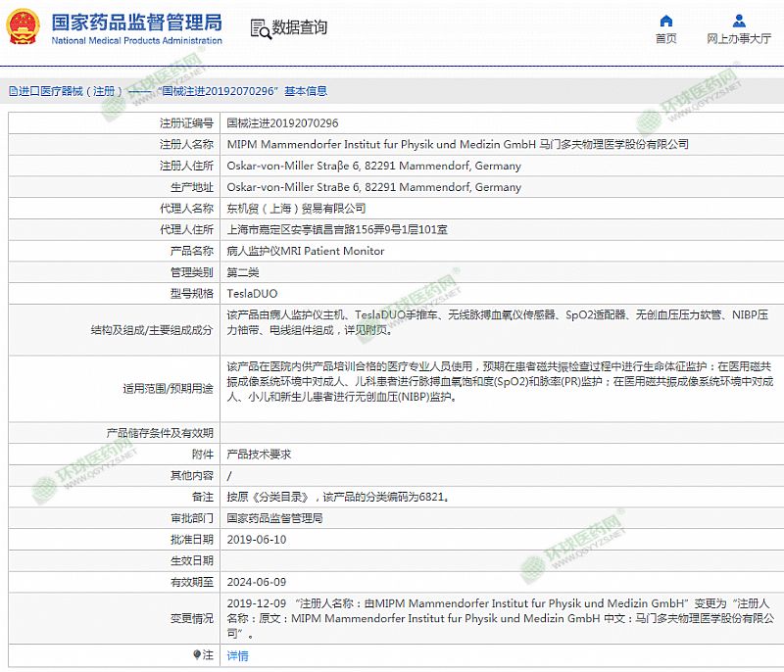This screenshot has height=672, width=784.
Task: Open 网上办事大厅 text link
Action: 738,39
